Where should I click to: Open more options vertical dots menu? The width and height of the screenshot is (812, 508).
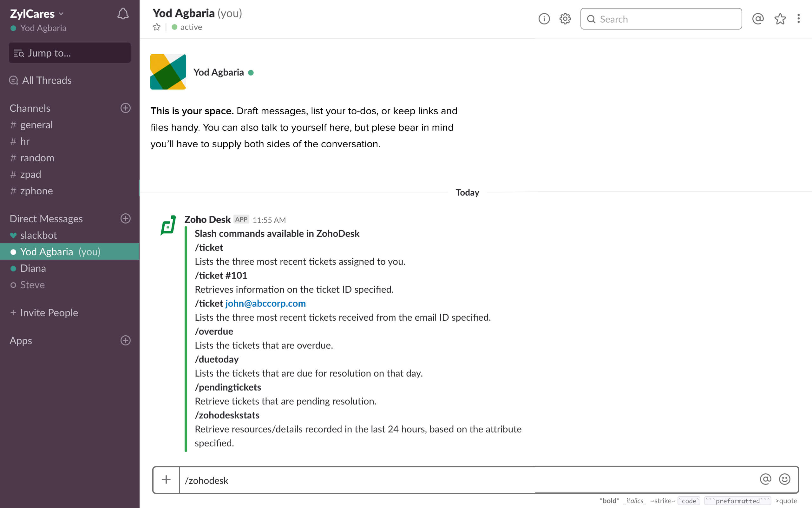(x=799, y=19)
